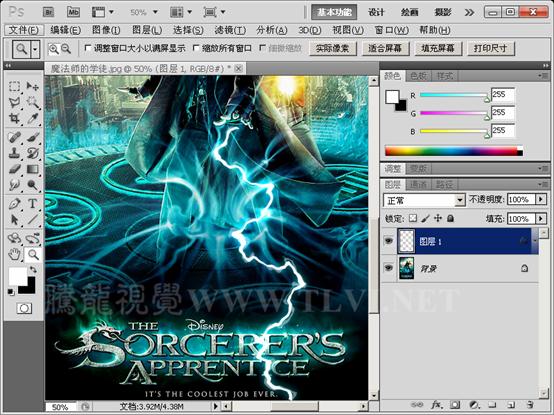Screen dimensions: 554x415
Task: Select the 3D Rotate tool
Action: click(14, 238)
